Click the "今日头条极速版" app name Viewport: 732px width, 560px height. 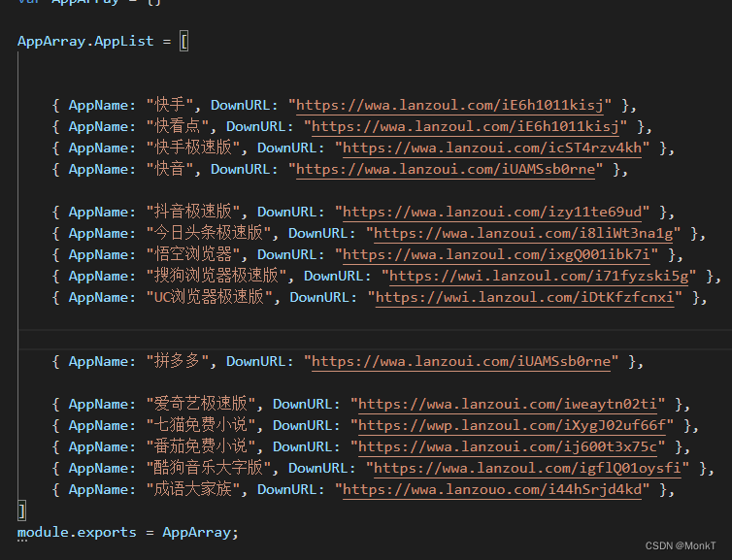pos(209,233)
